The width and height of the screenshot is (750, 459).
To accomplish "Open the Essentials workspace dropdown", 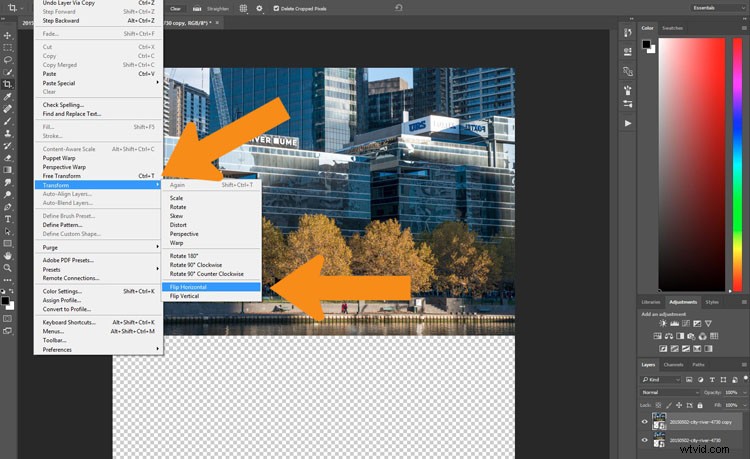I will coord(717,8).
